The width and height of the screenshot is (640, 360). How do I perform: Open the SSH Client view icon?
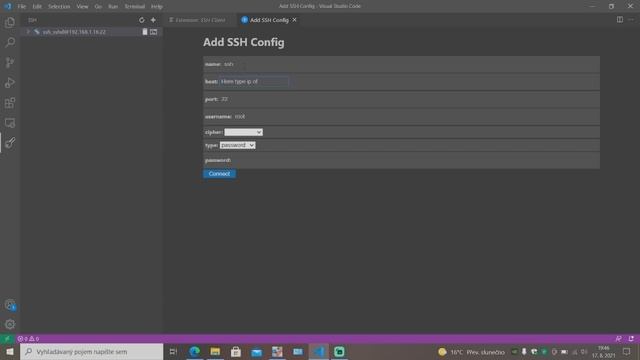(10, 142)
